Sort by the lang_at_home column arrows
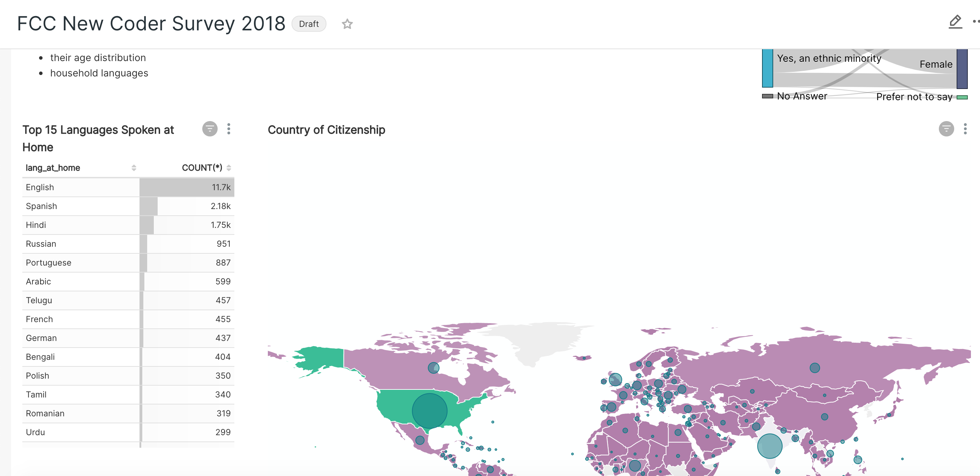 (134, 168)
